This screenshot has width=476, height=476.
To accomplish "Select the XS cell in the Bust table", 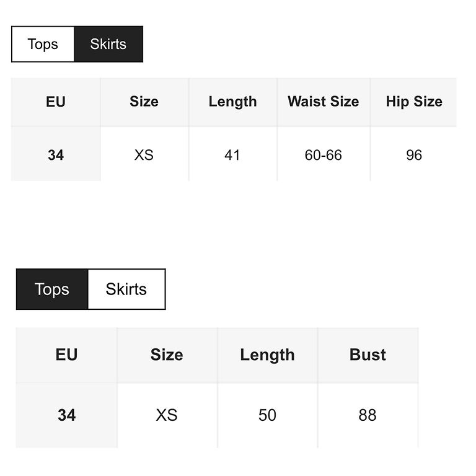I will tap(167, 415).
